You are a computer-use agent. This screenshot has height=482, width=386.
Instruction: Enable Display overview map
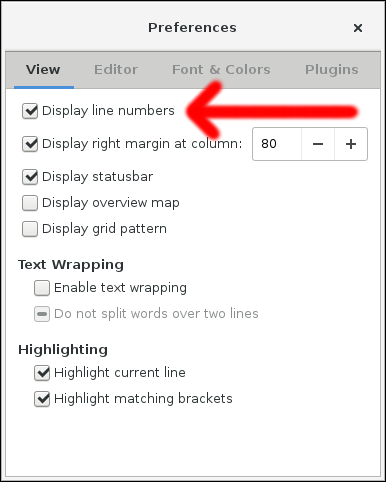(x=30, y=203)
